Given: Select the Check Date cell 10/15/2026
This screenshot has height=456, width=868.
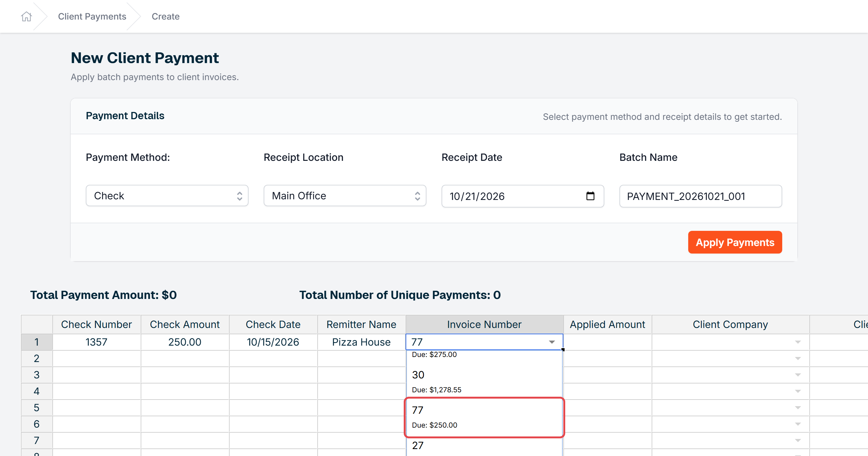Looking at the screenshot, I should (x=273, y=342).
